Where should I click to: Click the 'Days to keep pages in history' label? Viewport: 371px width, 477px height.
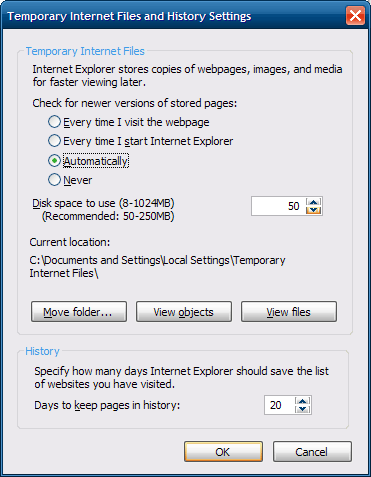(x=107, y=405)
